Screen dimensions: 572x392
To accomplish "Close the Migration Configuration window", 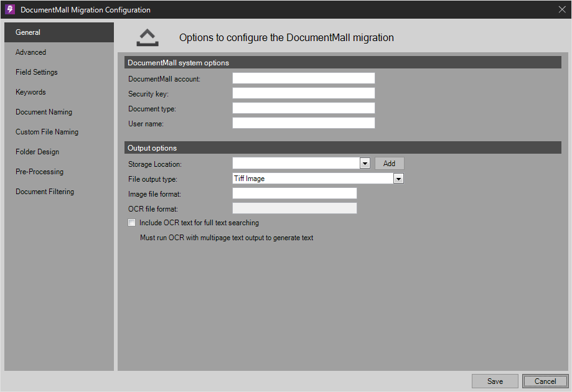I will tap(562, 9).
